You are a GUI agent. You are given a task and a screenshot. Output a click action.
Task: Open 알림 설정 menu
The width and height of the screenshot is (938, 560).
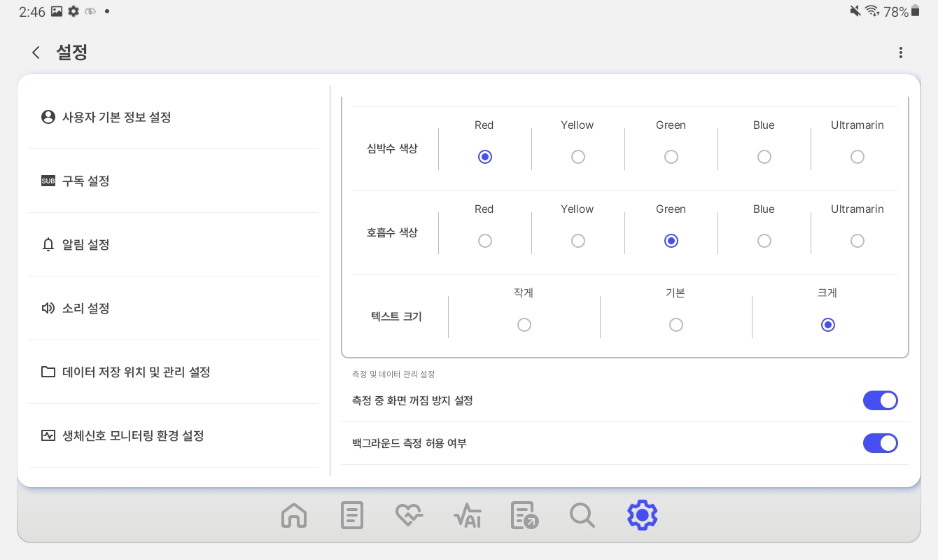click(174, 244)
